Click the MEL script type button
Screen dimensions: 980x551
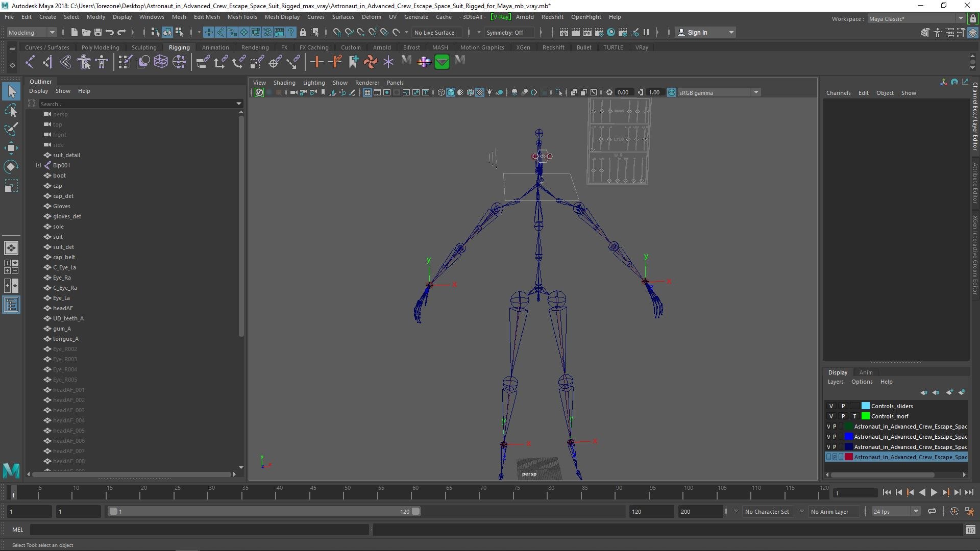point(18,530)
